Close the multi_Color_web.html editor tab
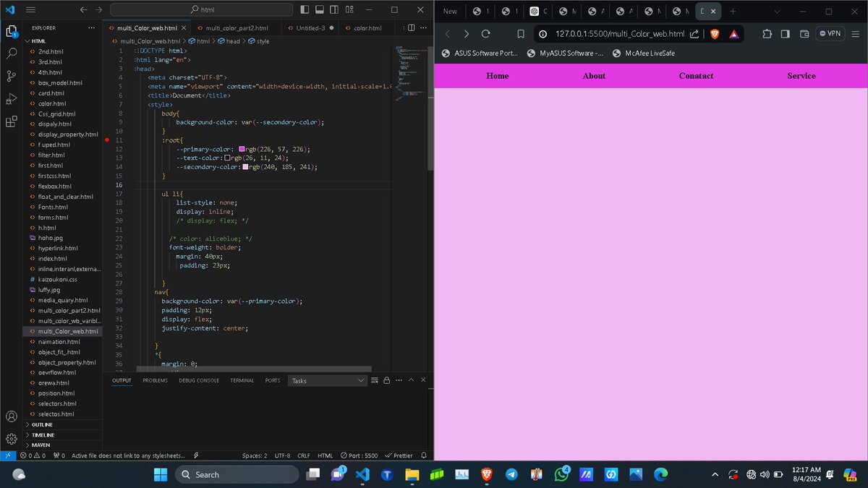 click(x=183, y=27)
